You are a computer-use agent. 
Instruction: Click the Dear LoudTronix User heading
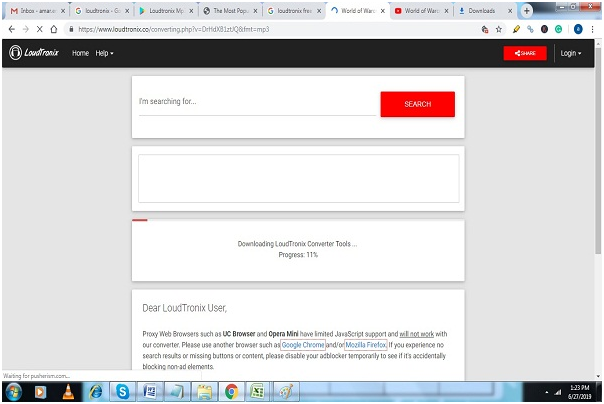coord(185,308)
